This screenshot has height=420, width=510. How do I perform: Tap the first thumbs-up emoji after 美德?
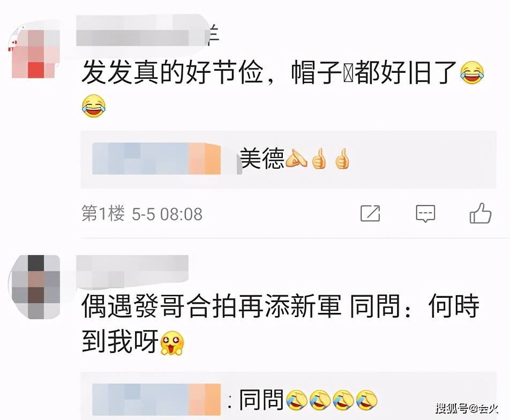click(x=319, y=159)
